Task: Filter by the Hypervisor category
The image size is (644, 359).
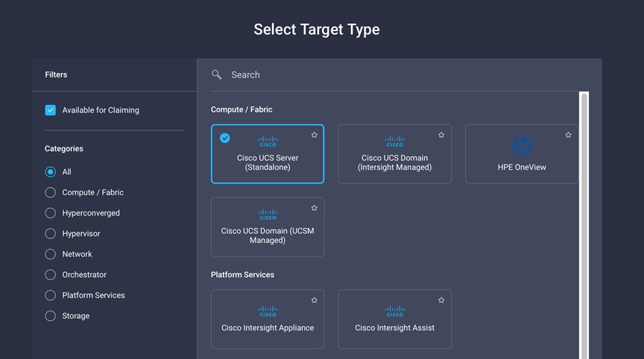Action: point(50,233)
